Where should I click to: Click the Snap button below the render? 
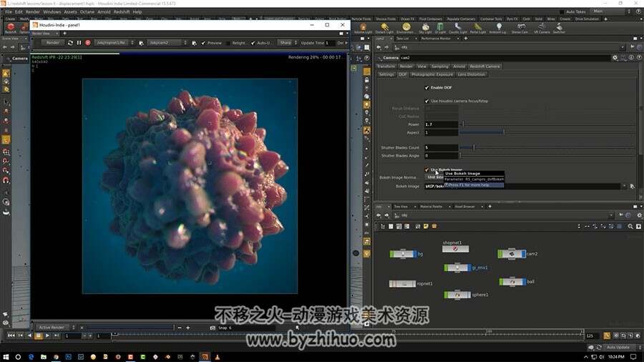click(223, 328)
